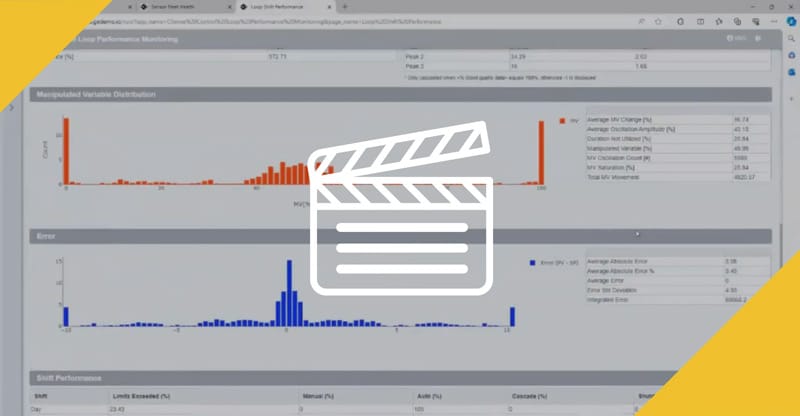
Task: Open the favorites list toolbar icon
Action: click(x=718, y=21)
